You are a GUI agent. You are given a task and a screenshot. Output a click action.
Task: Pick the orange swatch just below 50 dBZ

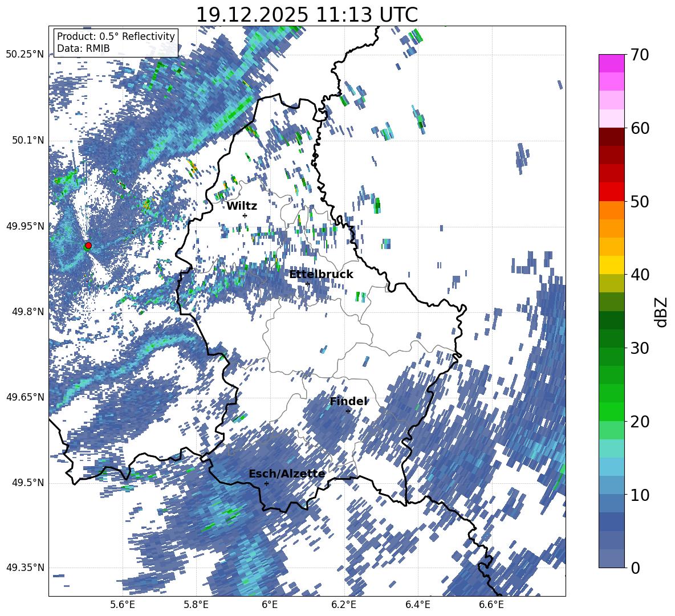pos(612,210)
